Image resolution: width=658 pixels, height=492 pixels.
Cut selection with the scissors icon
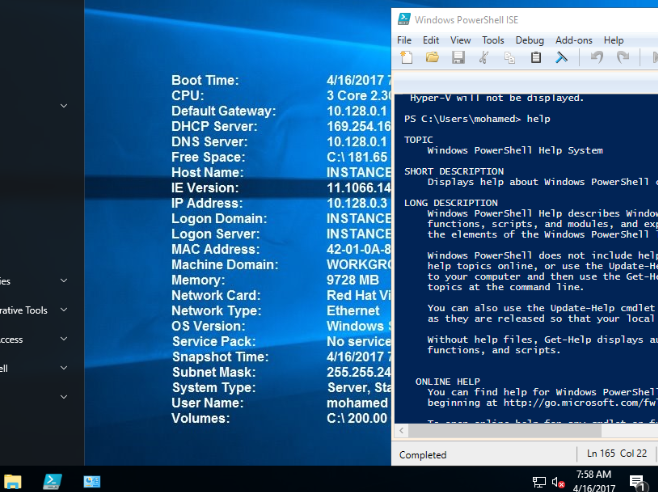pyautogui.click(x=484, y=58)
